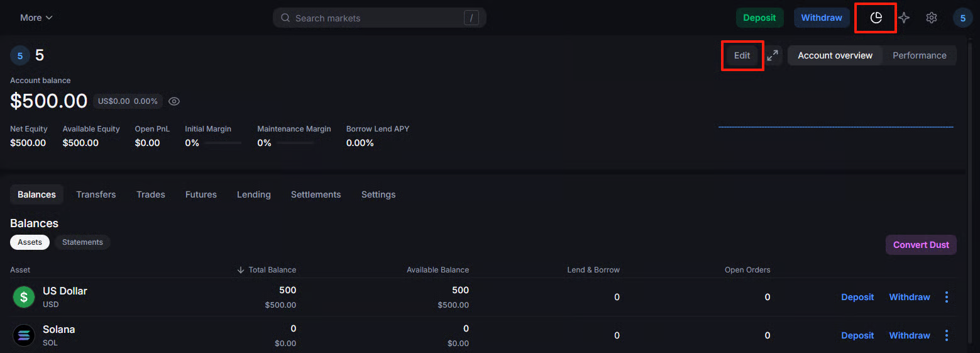Expand the chart with fullscreen arrows icon
This screenshot has width=980, height=353.
[x=773, y=55]
